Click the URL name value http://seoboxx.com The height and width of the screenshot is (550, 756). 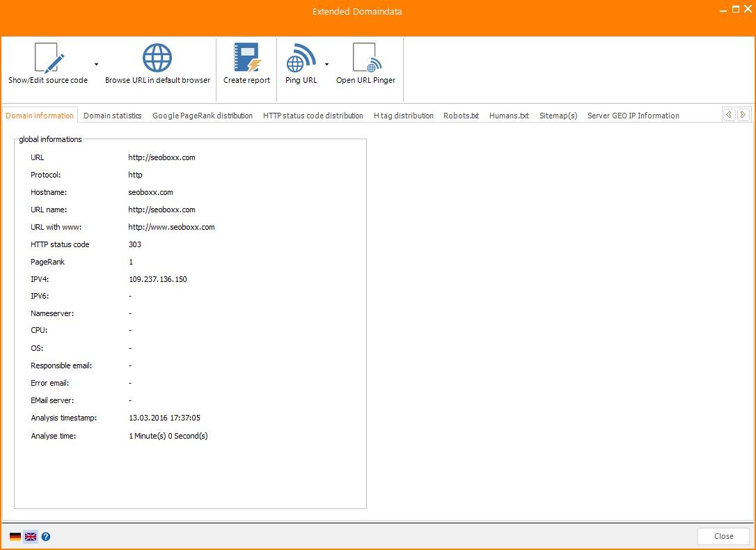click(x=162, y=210)
